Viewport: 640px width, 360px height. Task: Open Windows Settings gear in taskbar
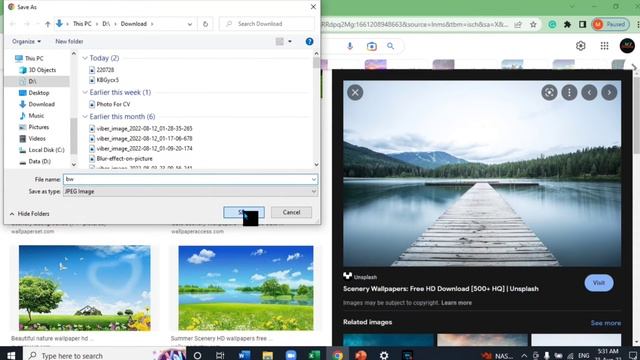click(x=384, y=355)
